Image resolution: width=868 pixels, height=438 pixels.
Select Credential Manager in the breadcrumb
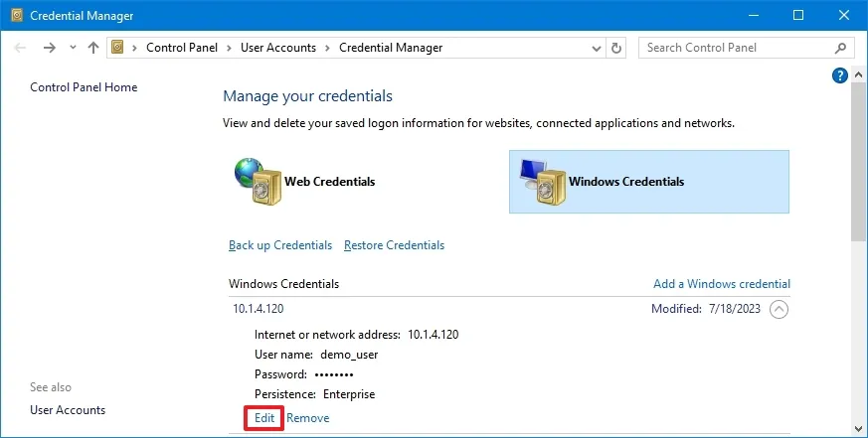tap(391, 48)
